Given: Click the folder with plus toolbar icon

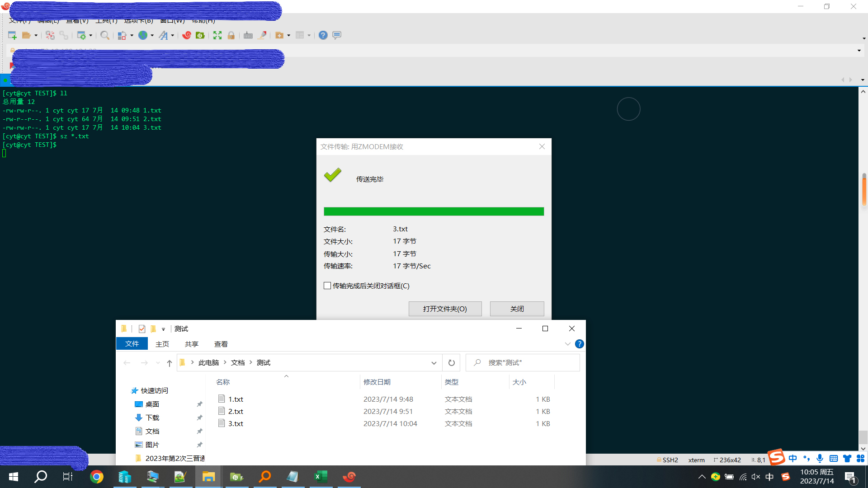Looking at the screenshot, I should [x=279, y=35].
